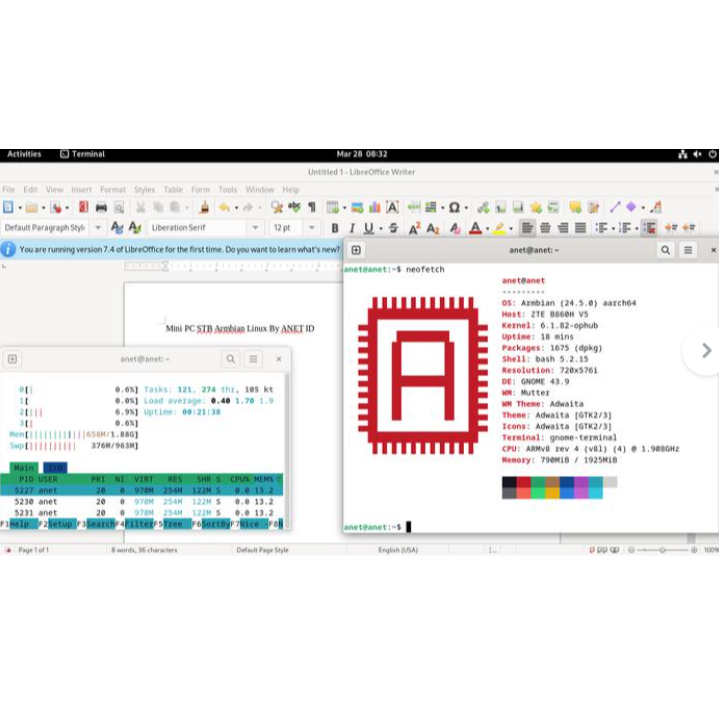Add new tab in htop terminal window

point(12,359)
